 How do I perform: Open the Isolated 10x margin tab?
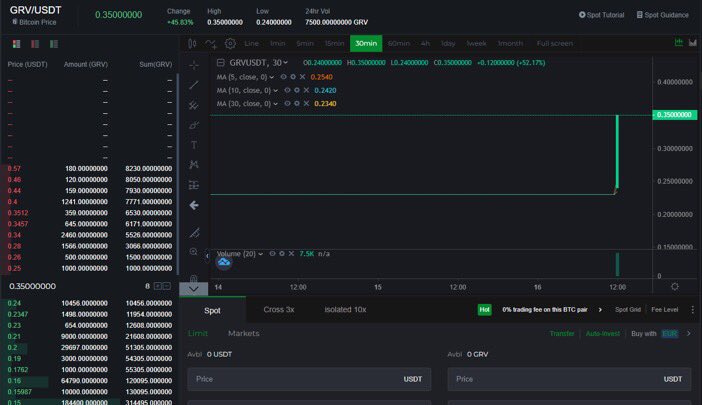click(345, 310)
